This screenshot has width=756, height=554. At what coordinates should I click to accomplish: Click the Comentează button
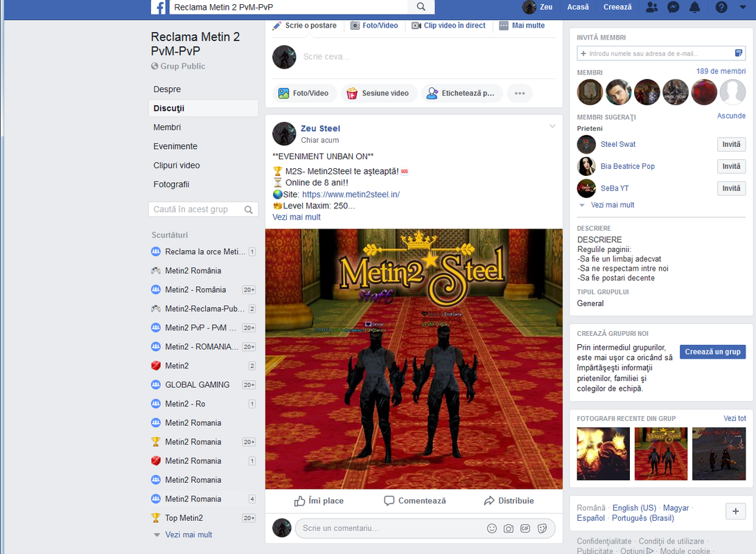[414, 501]
